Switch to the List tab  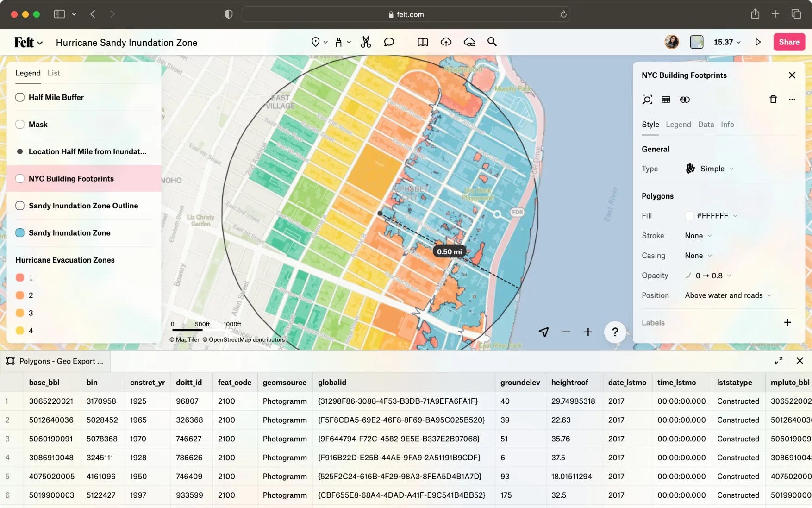click(54, 73)
